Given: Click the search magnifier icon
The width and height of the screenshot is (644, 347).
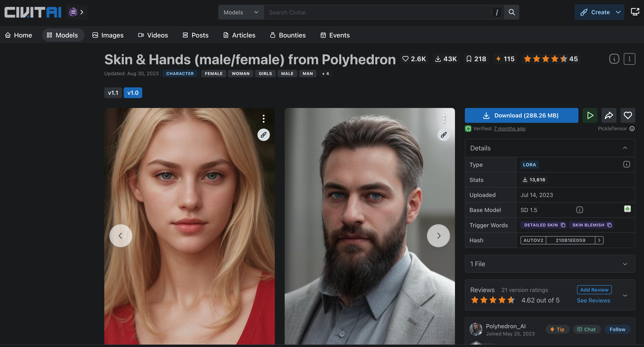Looking at the screenshot, I should click(x=511, y=12).
